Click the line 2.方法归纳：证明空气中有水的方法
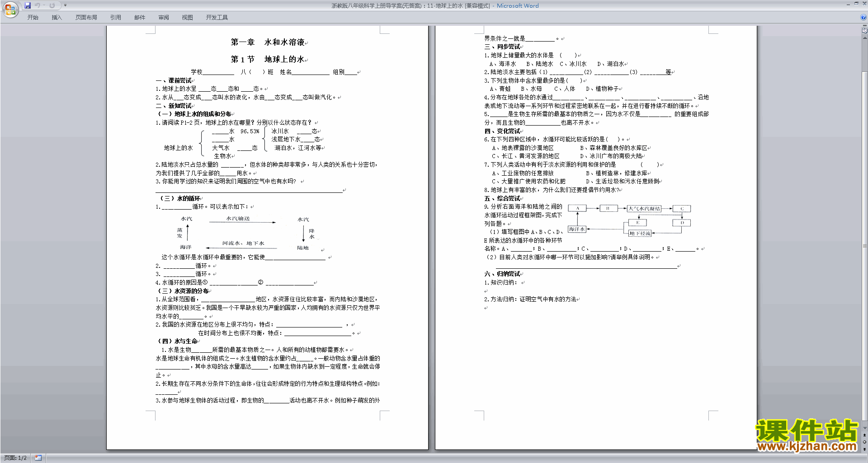868x463 pixels. 530,299
